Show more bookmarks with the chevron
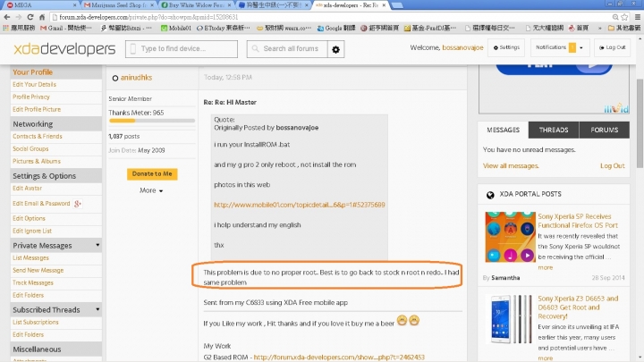The image size is (644, 362). (x=599, y=28)
